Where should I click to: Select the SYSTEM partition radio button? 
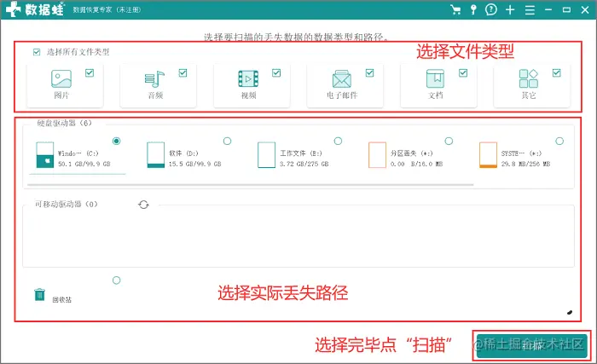(x=559, y=141)
